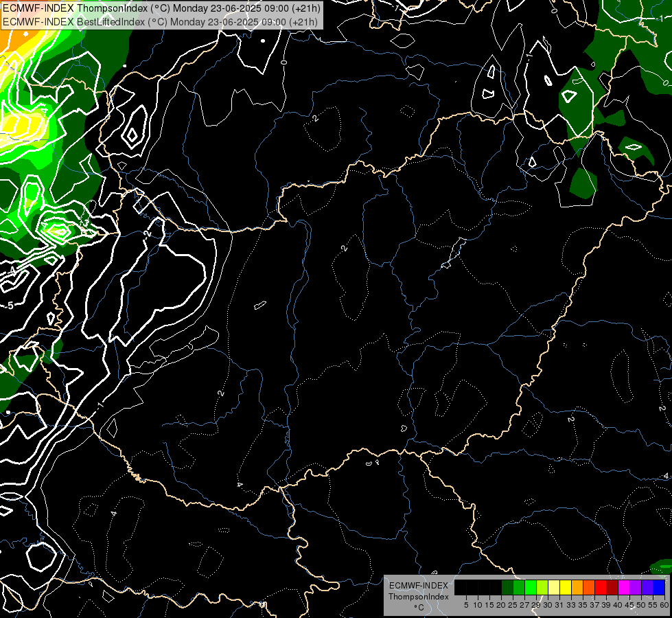
Task: Click the legend tick value 60
Action: pyautogui.click(x=664, y=605)
